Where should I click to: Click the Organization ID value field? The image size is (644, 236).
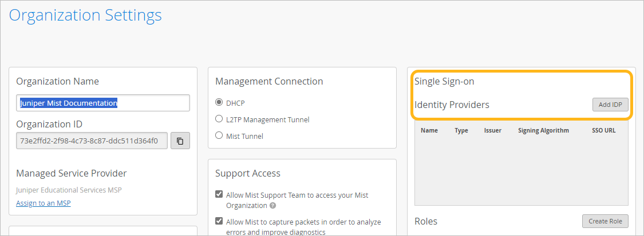click(x=92, y=141)
